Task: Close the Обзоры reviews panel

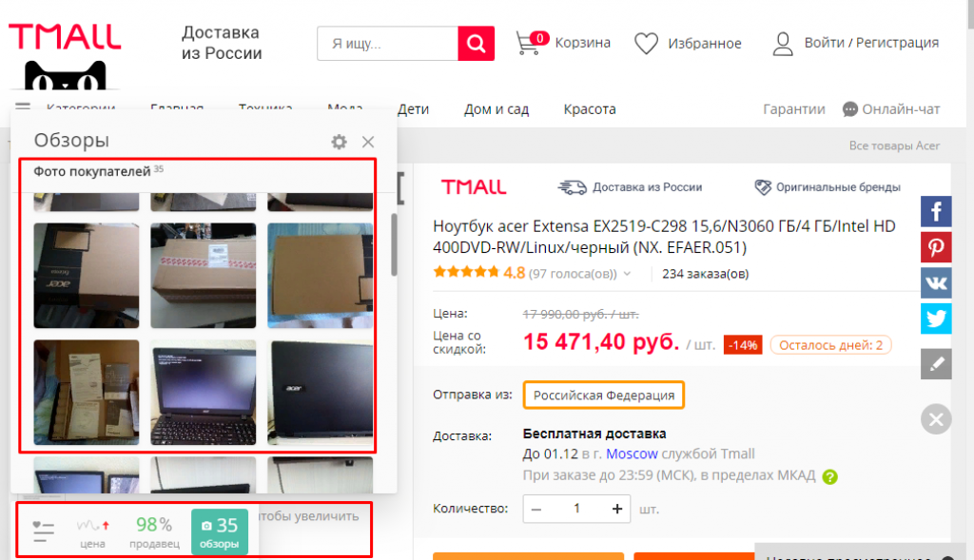Action: (x=368, y=142)
